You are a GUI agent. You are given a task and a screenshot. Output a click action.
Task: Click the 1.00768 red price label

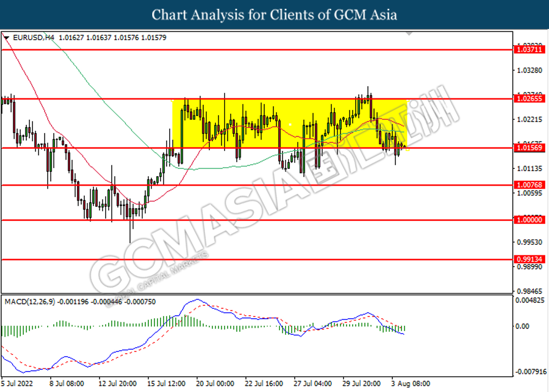point(529,185)
